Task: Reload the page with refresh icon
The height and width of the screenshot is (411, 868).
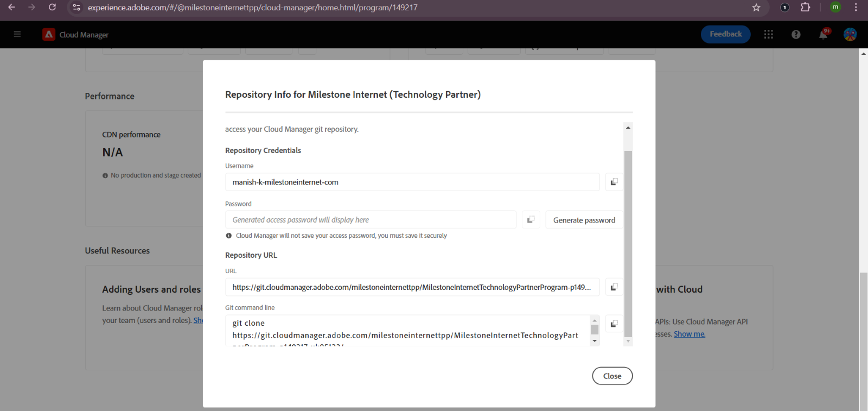Action: [52, 8]
